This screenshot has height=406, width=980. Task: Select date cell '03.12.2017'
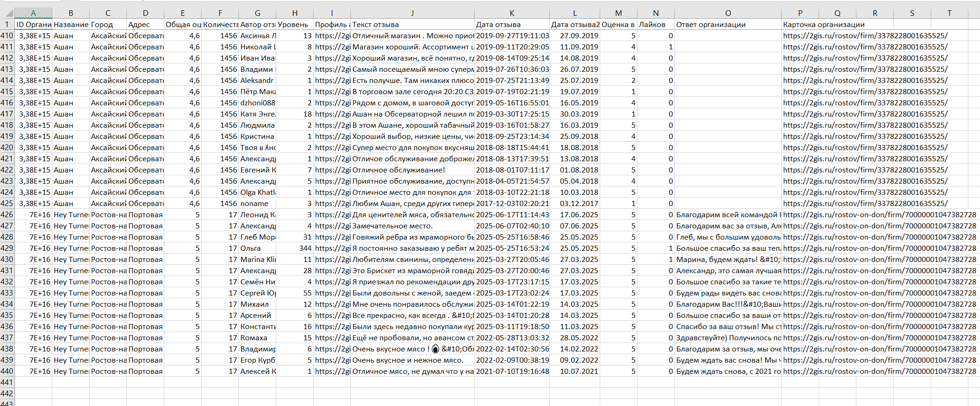(x=574, y=203)
